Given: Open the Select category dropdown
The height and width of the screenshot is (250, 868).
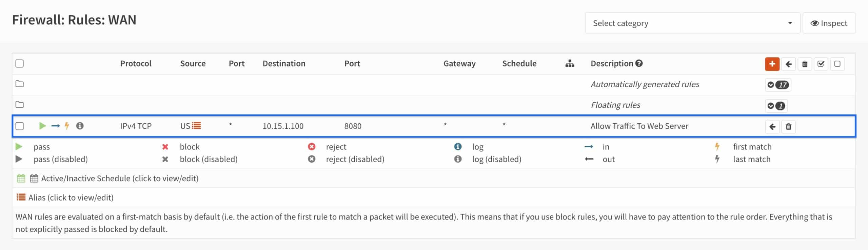Looking at the screenshot, I should point(693,23).
